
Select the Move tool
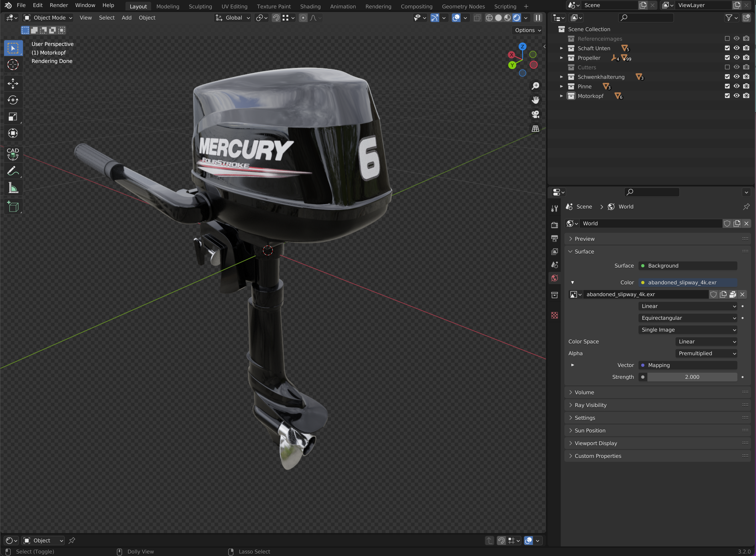[x=13, y=83]
